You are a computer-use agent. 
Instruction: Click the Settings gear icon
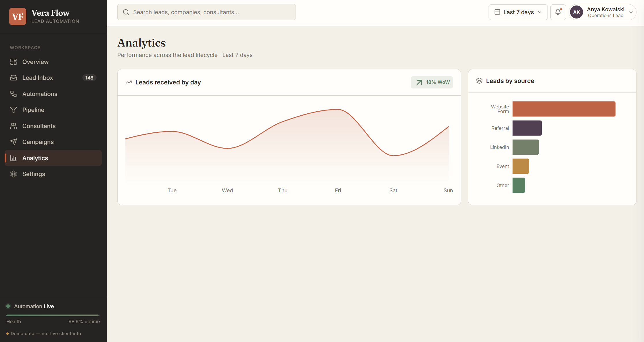14,174
